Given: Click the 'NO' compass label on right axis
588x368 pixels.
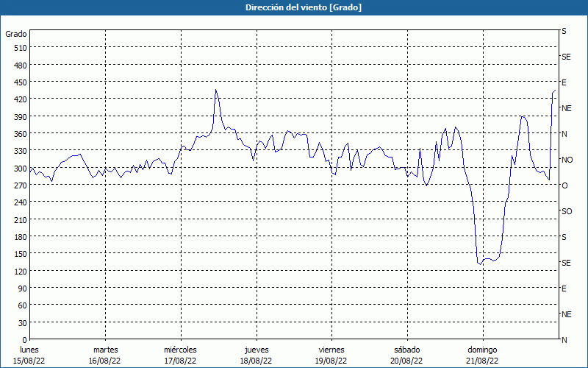Looking at the screenshot, I should click(x=567, y=160).
